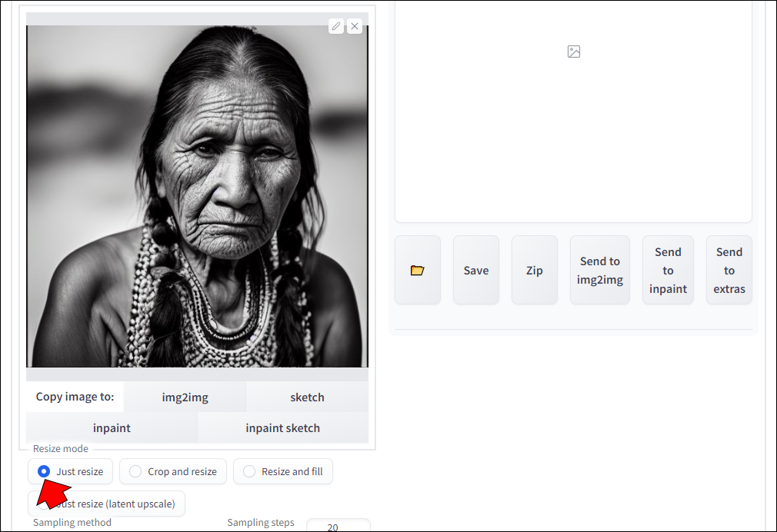This screenshot has width=777, height=532.
Task: Click the Sampling steps label
Action: (261, 522)
